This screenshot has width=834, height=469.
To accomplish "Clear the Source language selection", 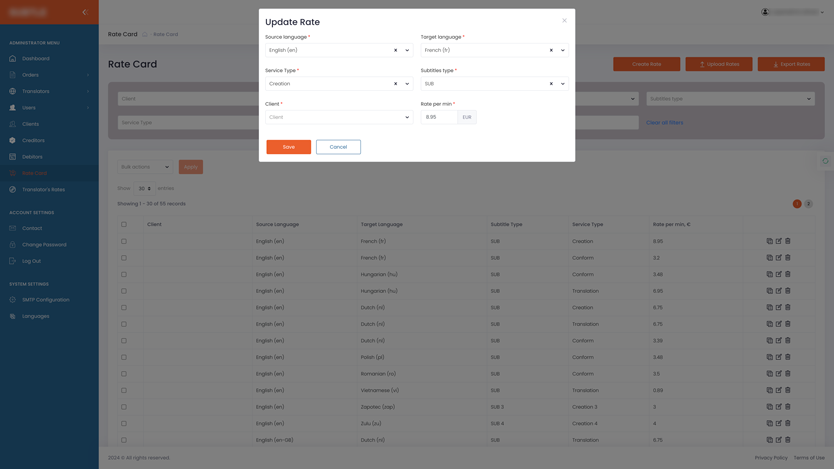I will [x=395, y=50].
